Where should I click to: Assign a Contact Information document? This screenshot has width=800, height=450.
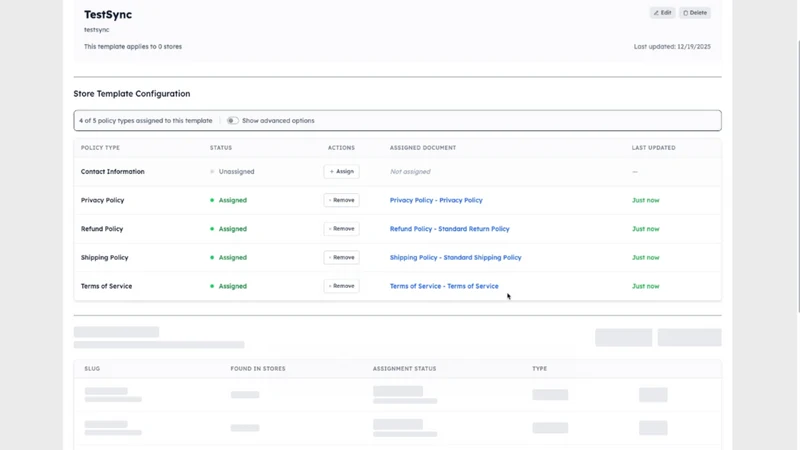point(341,171)
